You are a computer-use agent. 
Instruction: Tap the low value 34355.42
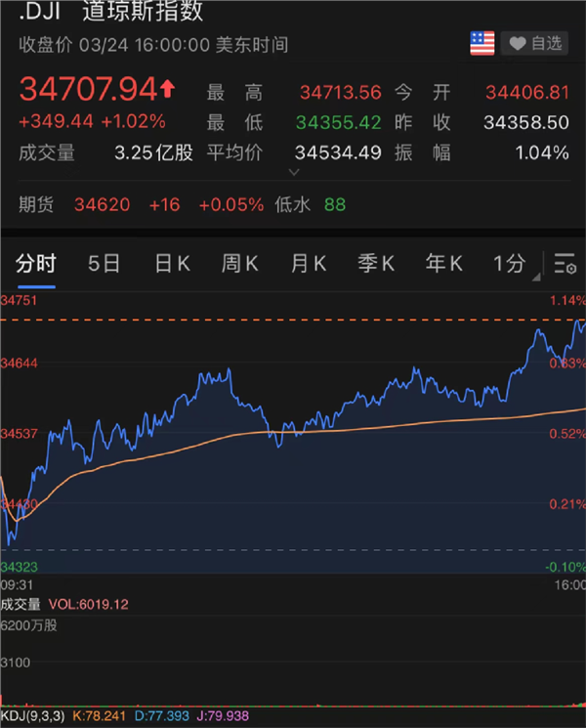339,122
